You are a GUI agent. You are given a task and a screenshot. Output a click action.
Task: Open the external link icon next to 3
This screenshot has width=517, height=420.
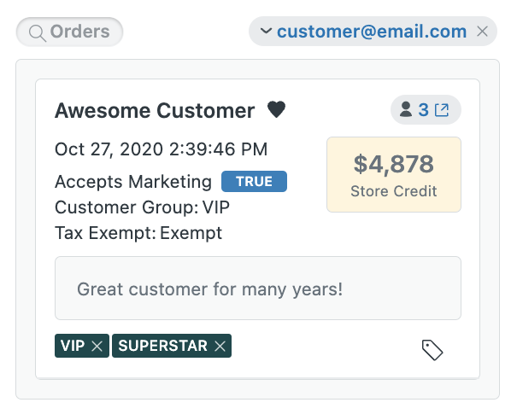click(442, 110)
